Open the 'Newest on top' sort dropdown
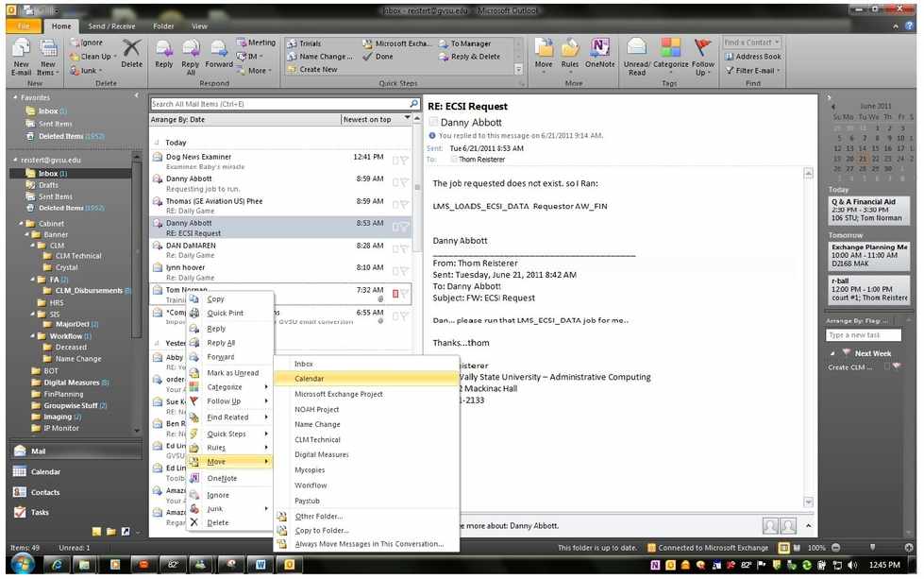The width and height of the screenshot is (924, 579). point(377,120)
